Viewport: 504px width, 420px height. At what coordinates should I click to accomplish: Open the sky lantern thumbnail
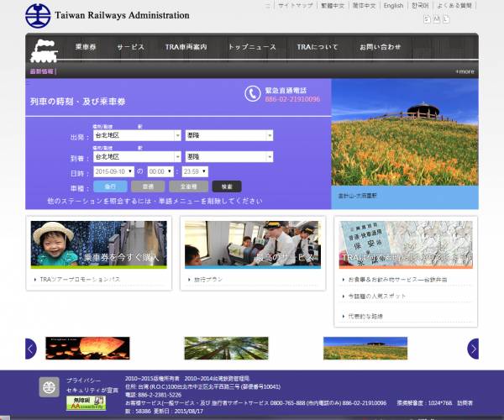87,348
